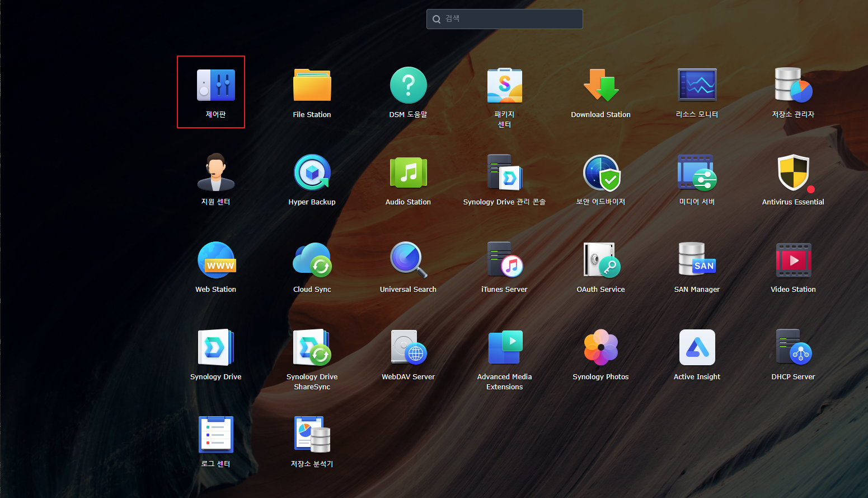Open 미디어 서버 media server
This screenshot has width=868, height=498.
coord(697,173)
